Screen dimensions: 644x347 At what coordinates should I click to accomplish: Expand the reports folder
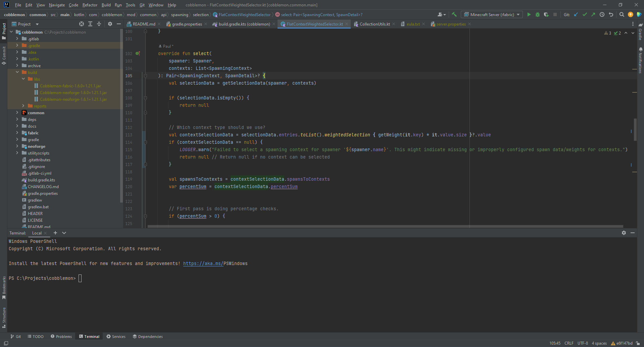coord(23,106)
